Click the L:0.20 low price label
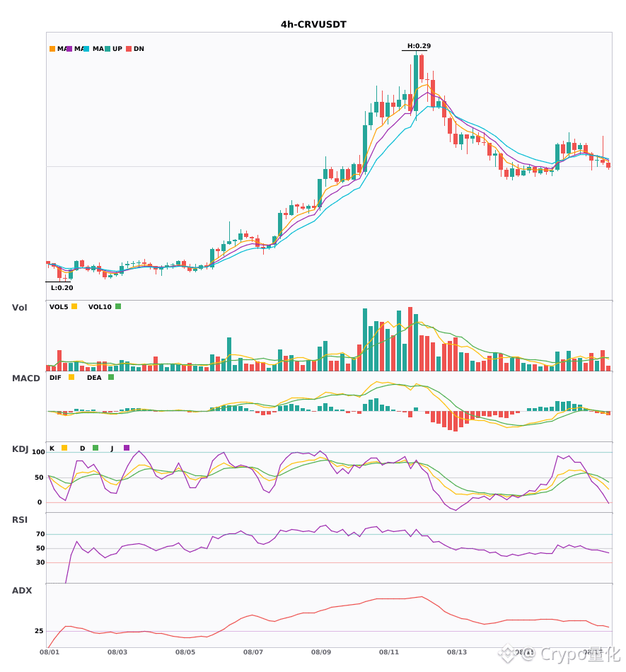 [62, 288]
